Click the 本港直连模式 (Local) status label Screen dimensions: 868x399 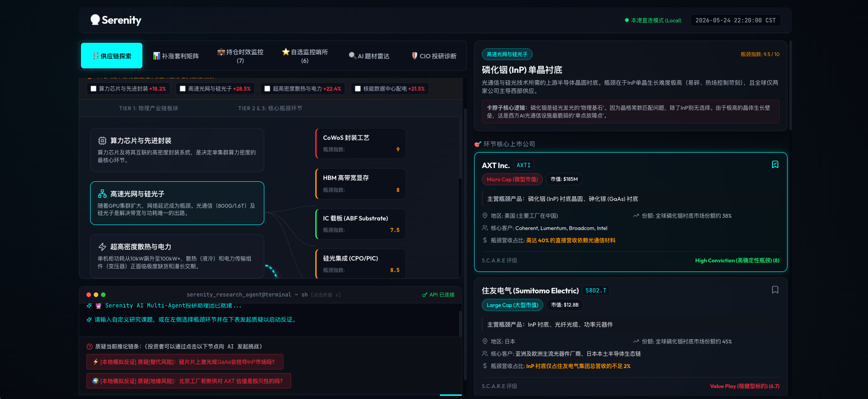[656, 20]
